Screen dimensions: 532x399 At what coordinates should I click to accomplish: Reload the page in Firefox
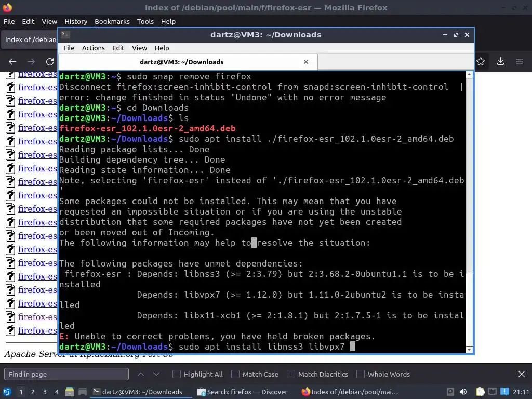click(50, 62)
